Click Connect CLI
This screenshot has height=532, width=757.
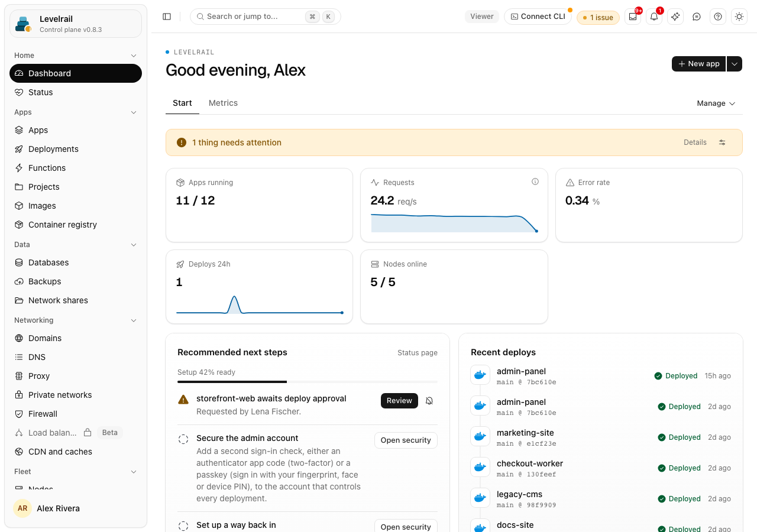[538, 17]
